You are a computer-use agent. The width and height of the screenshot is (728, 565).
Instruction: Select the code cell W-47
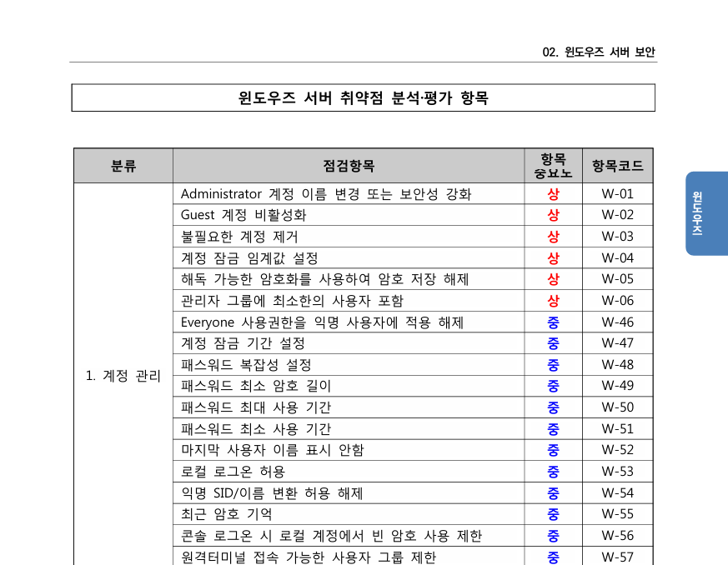pyautogui.click(x=617, y=343)
